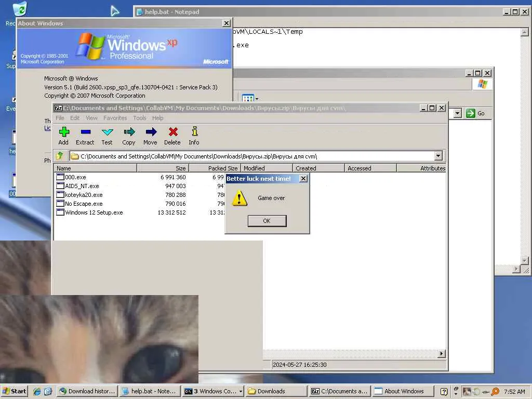Viewport: 532px width, 399px height.
Task: Expand the 7-Zip address path dropdown
Action: (438, 156)
